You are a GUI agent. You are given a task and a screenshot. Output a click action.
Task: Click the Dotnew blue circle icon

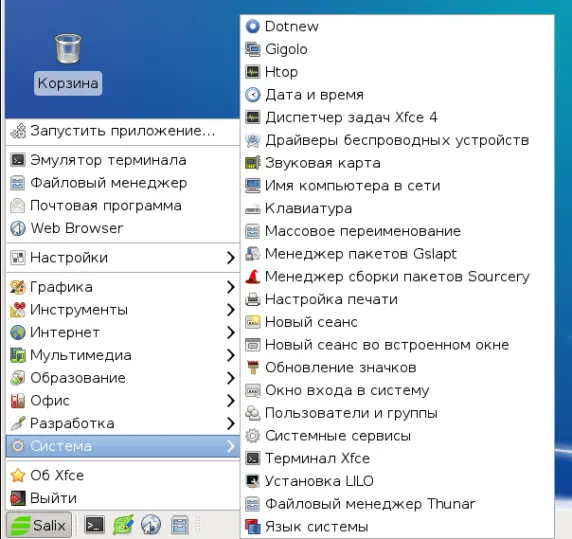tap(252, 26)
